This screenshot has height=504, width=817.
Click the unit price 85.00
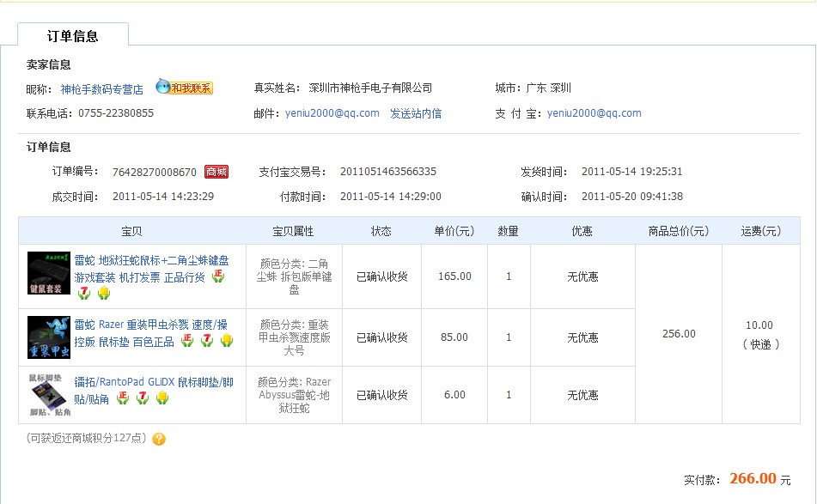[x=454, y=337]
